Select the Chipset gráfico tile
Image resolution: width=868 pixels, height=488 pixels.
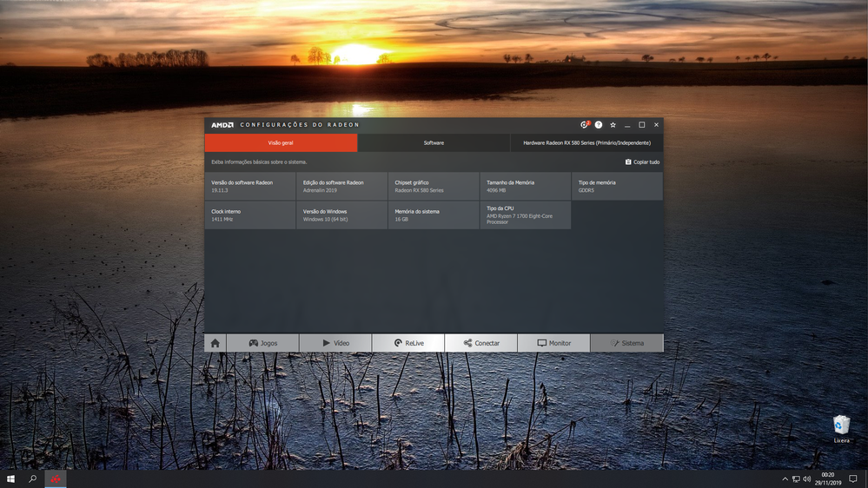(434, 186)
